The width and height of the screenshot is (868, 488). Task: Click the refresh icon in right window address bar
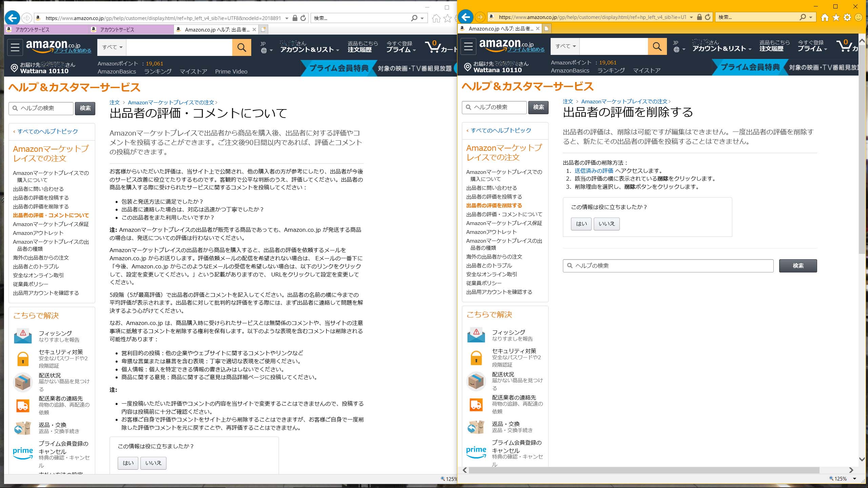click(708, 17)
